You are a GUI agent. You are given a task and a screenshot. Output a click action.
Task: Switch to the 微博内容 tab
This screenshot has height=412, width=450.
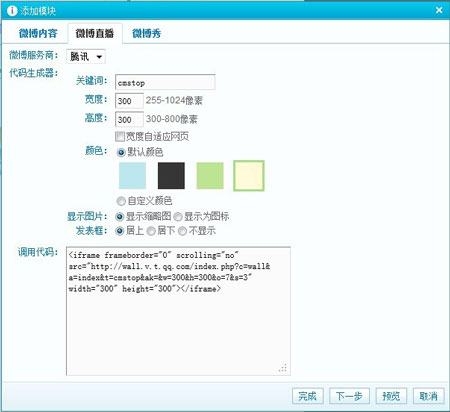pyautogui.click(x=38, y=33)
